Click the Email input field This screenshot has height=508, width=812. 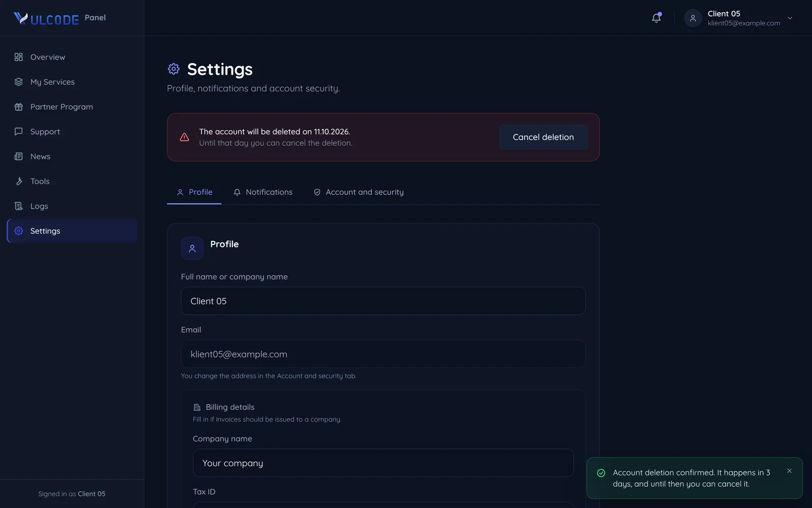coord(383,354)
